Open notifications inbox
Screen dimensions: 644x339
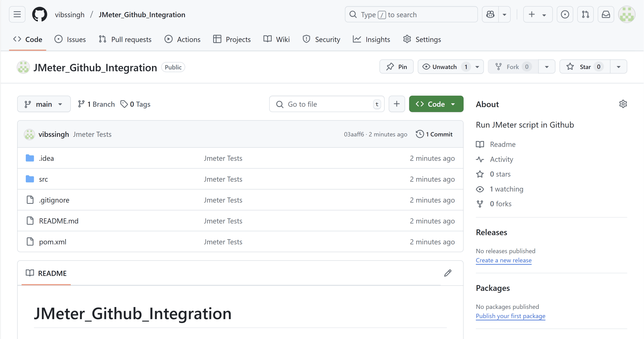click(606, 14)
